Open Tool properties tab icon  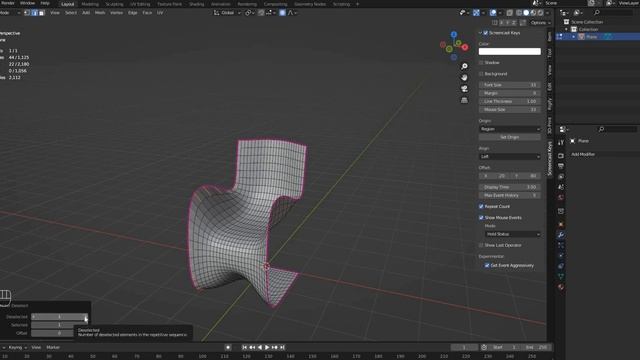coord(561,142)
